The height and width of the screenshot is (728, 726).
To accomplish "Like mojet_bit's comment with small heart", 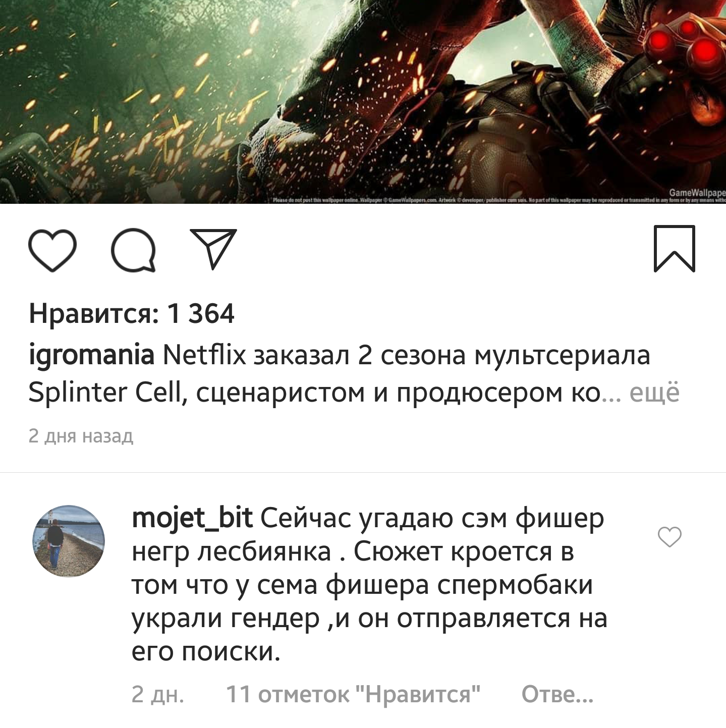I will tap(669, 537).
